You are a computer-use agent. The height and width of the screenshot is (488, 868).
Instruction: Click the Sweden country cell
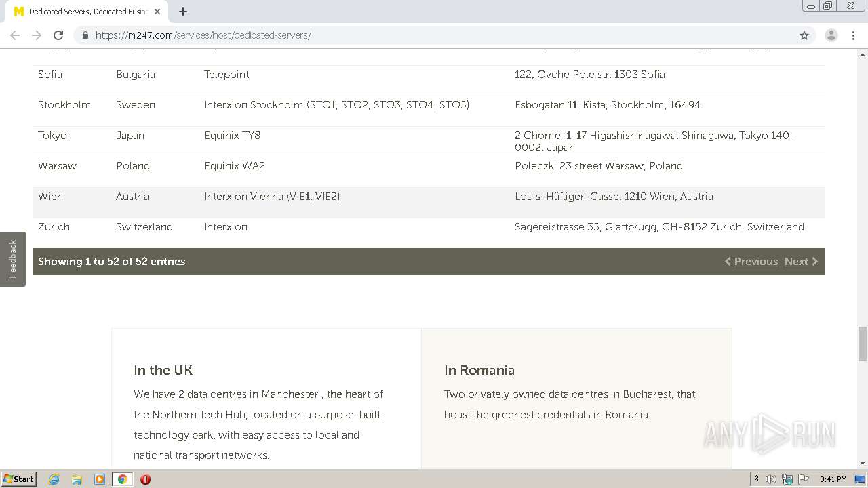[x=136, y=105]
